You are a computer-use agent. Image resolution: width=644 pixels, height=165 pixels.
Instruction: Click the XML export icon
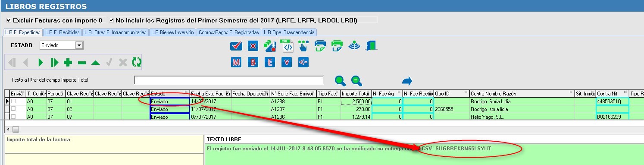[x=287, y=46]
